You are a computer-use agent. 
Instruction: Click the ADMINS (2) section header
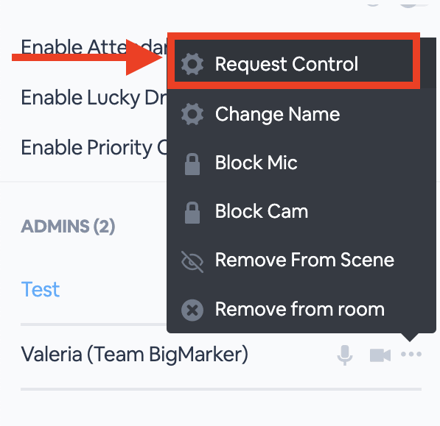68,227
